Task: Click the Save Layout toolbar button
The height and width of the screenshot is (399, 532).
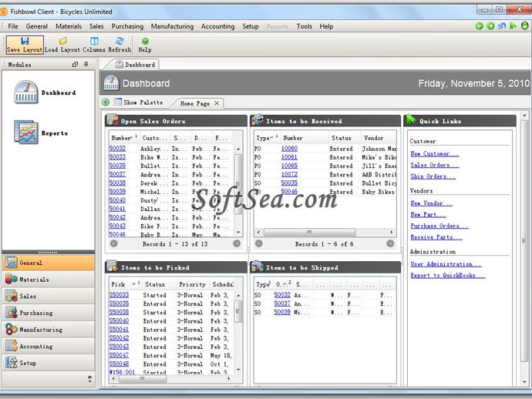Action: (x=25, y=45)
